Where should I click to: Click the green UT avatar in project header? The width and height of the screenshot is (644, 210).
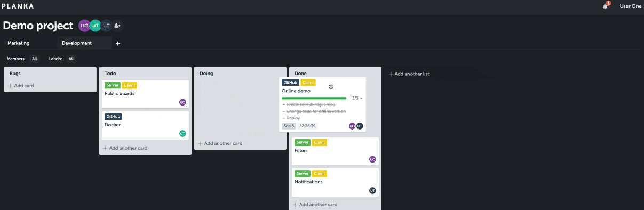(95, 25)
